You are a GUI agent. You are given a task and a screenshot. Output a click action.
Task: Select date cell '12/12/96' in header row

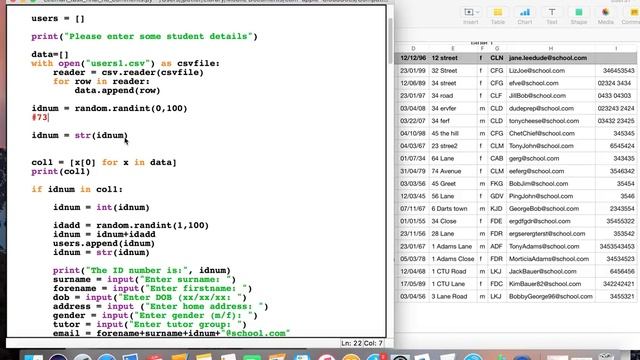[413, 58]
